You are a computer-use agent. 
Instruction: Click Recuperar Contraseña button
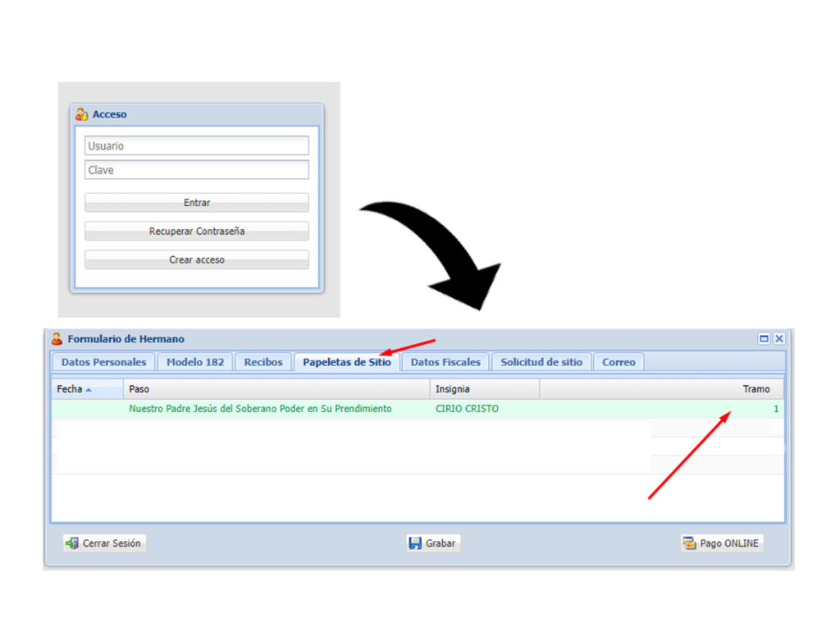click(x=196, y=232)
